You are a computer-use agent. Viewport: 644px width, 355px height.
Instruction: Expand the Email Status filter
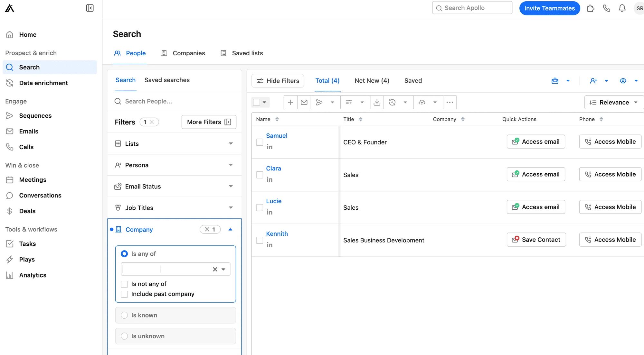174,186
